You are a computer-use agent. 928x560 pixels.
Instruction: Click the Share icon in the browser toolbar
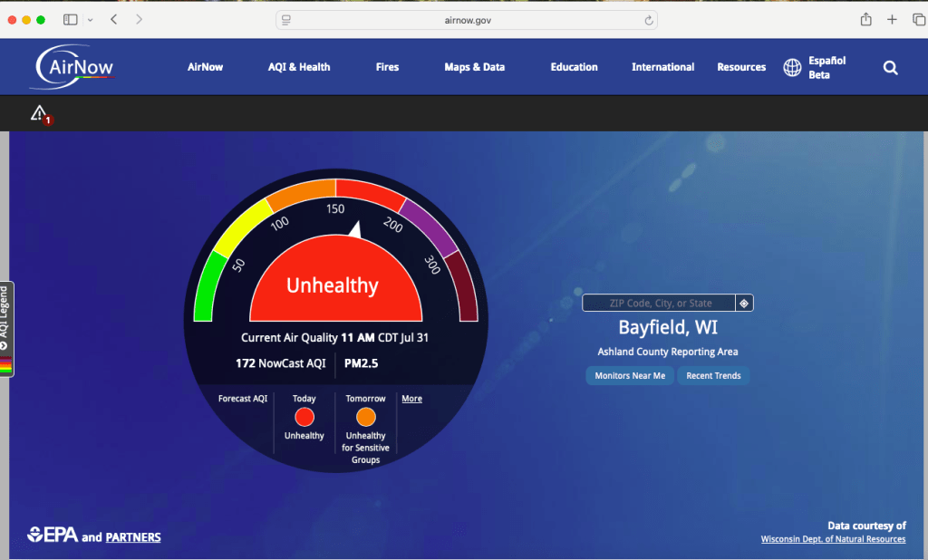tap(865, 18)
